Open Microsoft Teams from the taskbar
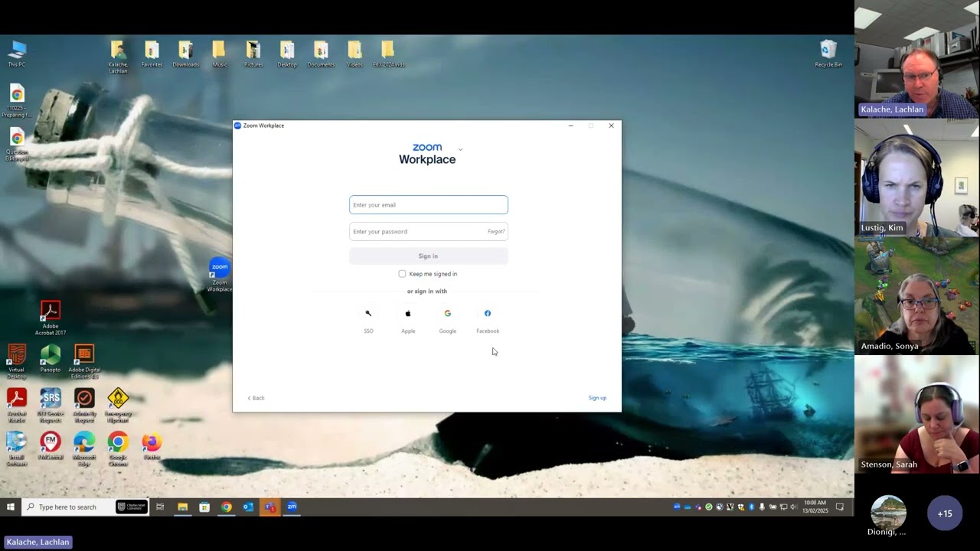The width and height of the screenshot is (980, 551). [270, 507]
